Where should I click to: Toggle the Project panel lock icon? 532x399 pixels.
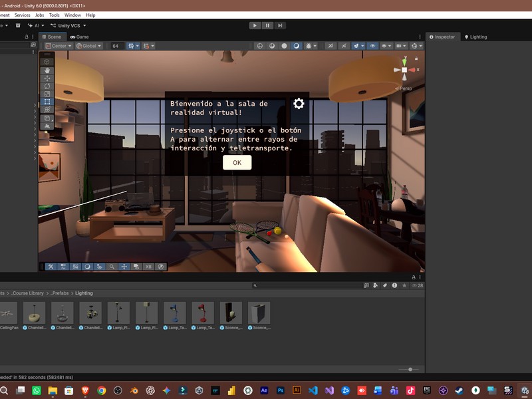point(414,277)
